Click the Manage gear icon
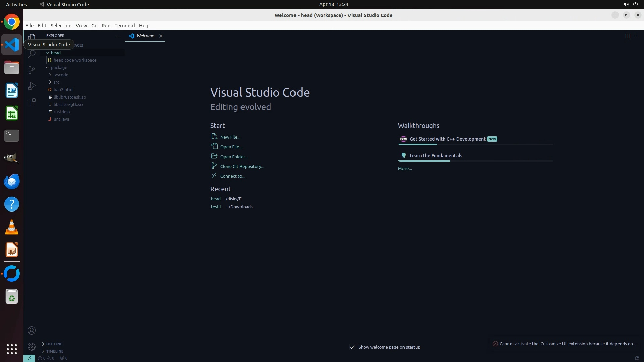The height and width of the screenshot is (362, 644). pos(32,346)
